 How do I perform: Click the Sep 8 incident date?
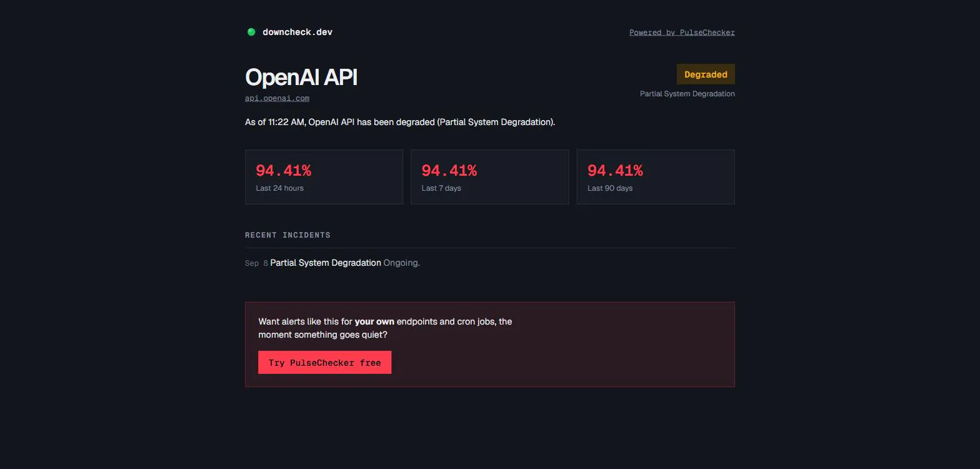coord(256,263)
